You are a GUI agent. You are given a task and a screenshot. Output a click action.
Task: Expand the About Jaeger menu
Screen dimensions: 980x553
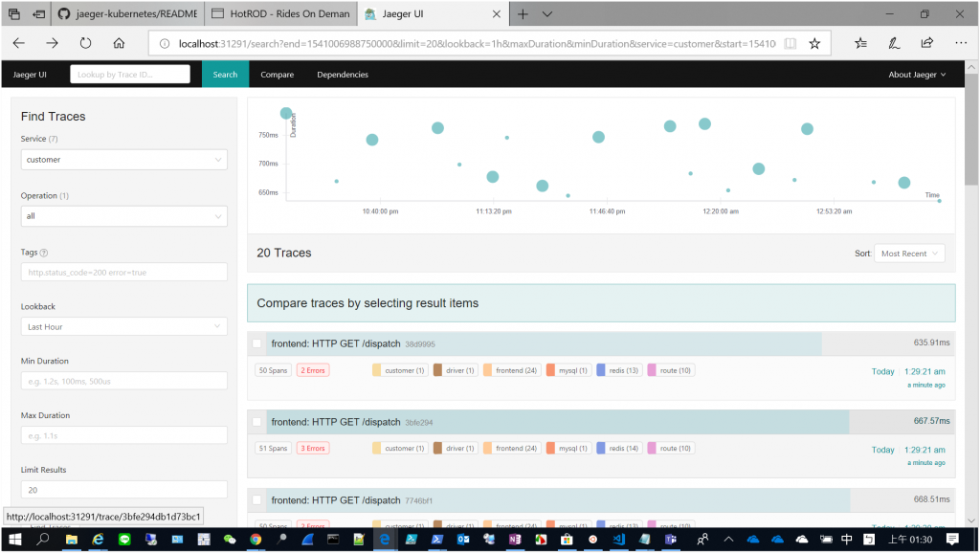[x=917, y=75]
